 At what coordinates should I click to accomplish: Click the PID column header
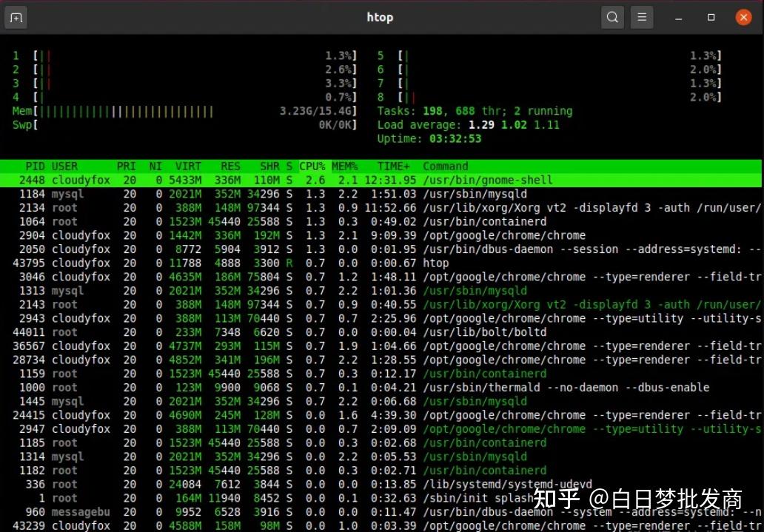[35, 166]
